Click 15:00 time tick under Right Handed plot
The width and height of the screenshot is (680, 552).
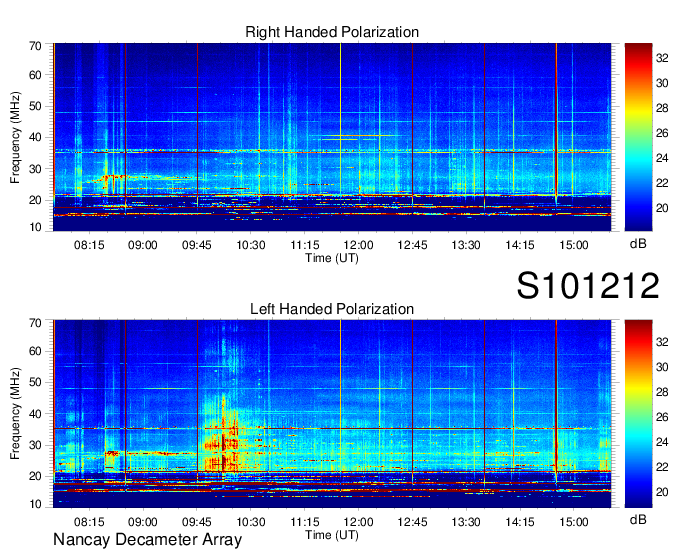pyautogui.click(x=574, y=245)
